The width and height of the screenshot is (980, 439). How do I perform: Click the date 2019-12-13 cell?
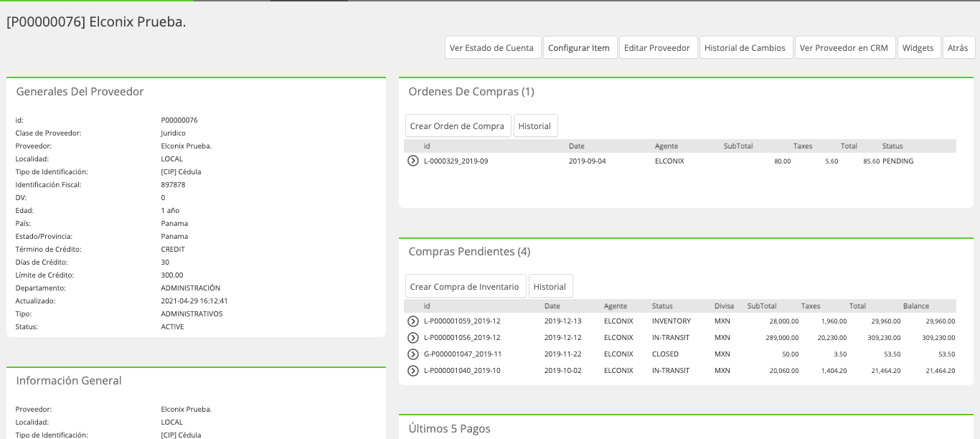click(563, 321)
